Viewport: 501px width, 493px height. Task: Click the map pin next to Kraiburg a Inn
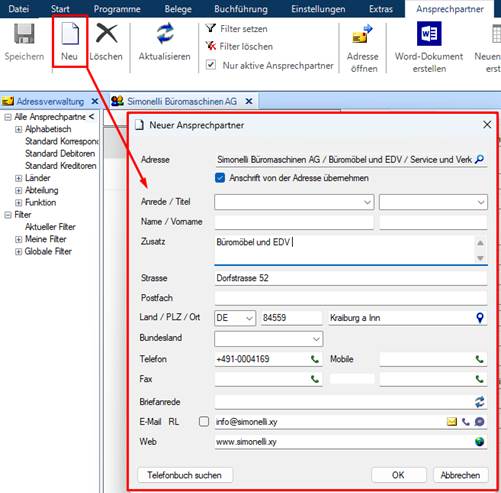tap(480, 318)
